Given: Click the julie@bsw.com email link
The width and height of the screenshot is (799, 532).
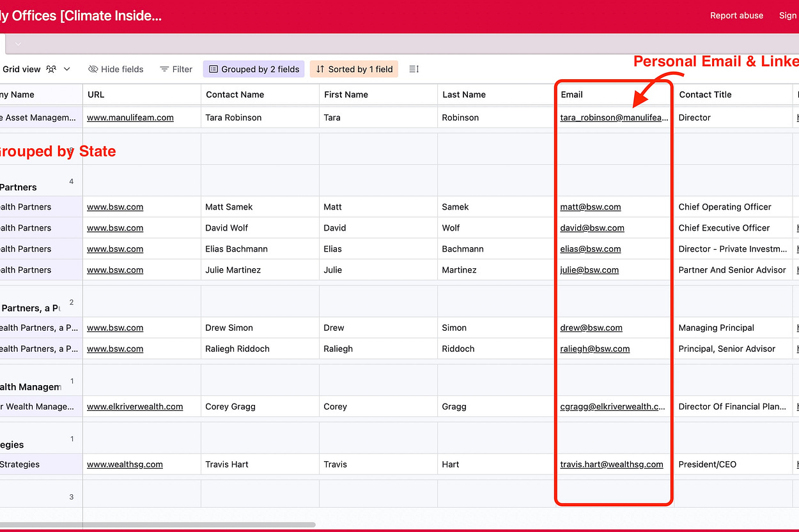Looking at the screenshot, I should (589, 270).
